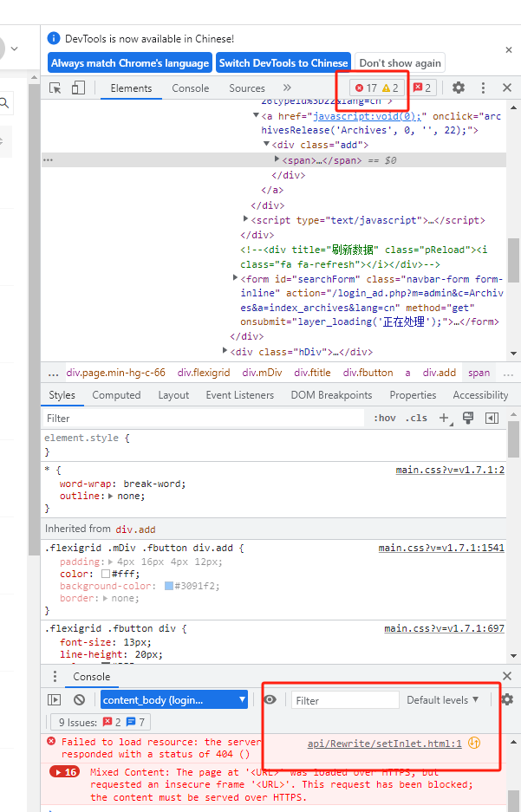Expand the outline none shorthand triangle
This screenshot has height=812, width=521.
(x=110, y=496)
